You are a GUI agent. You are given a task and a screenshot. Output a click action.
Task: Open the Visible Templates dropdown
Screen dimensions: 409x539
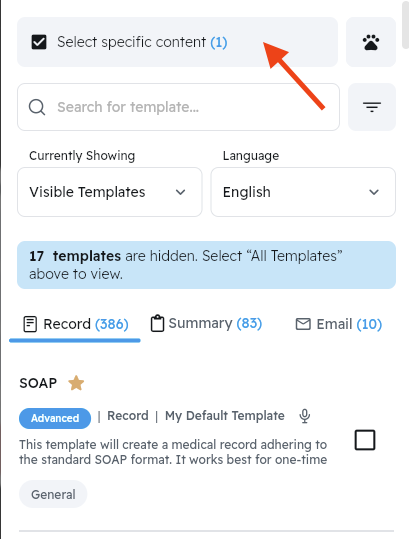(x=110, y=192)
